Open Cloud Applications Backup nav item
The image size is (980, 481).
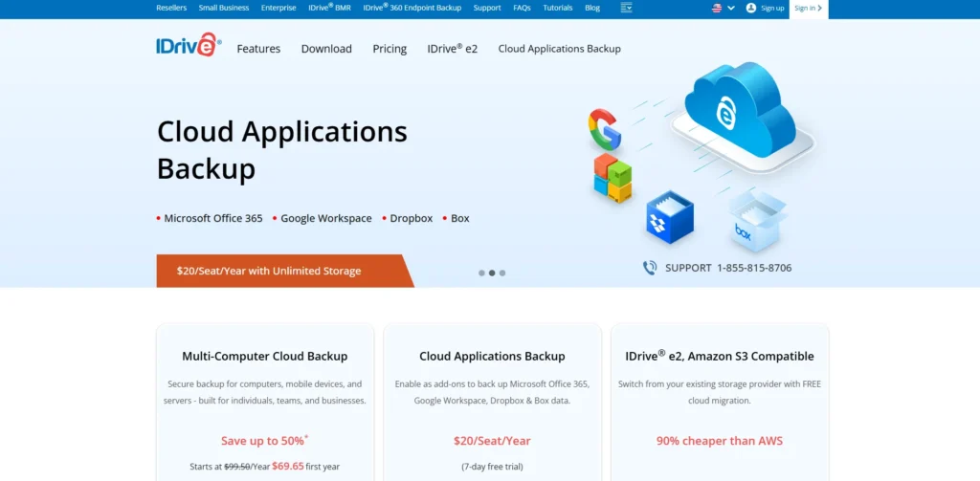coord(559,49)
